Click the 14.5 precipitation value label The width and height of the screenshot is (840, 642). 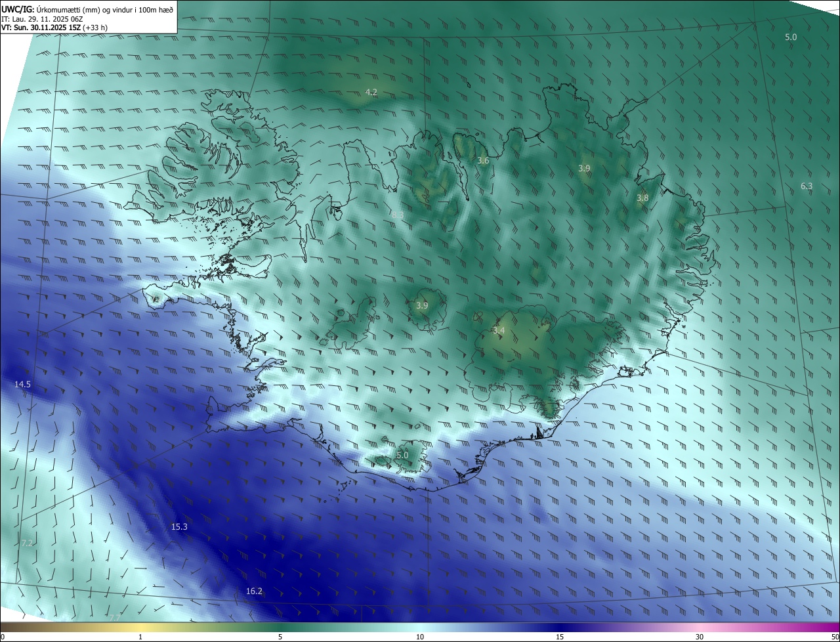point(22,384)
